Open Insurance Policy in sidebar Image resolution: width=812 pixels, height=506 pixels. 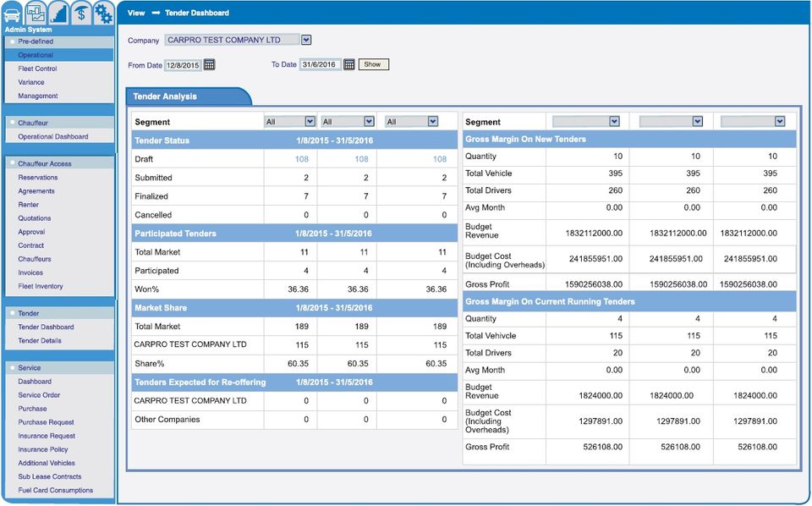[x=43, y=449]
